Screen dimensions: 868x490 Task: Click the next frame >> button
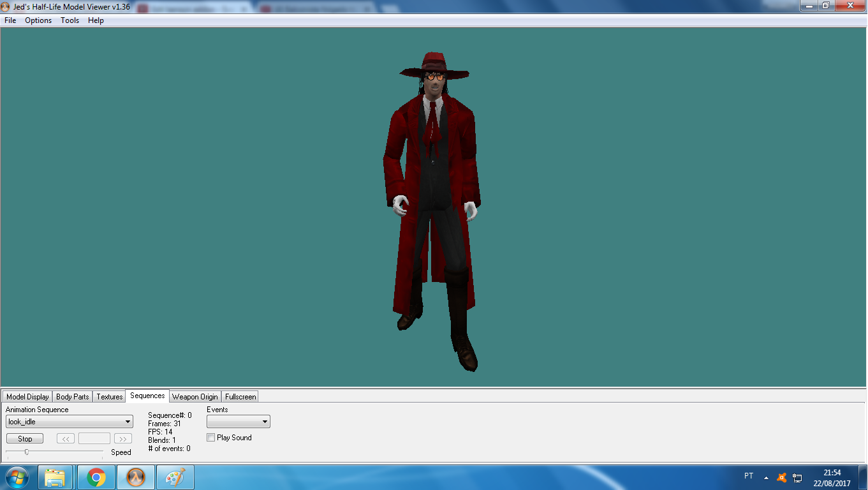coord(123,439)
